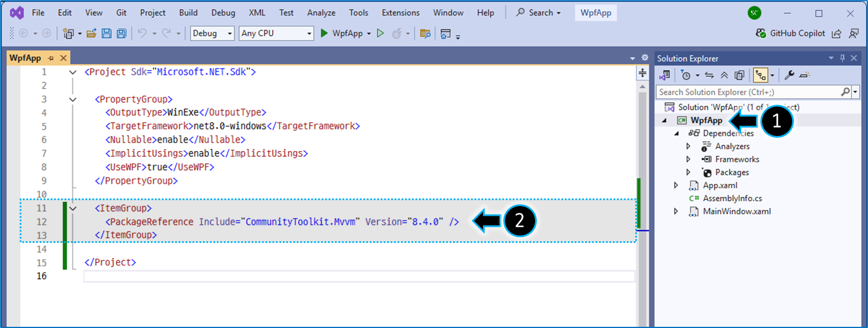The width and height of the screenshot is (868, 328).
Task: Open the Extensions menu
Action: (x=401, y=13)
